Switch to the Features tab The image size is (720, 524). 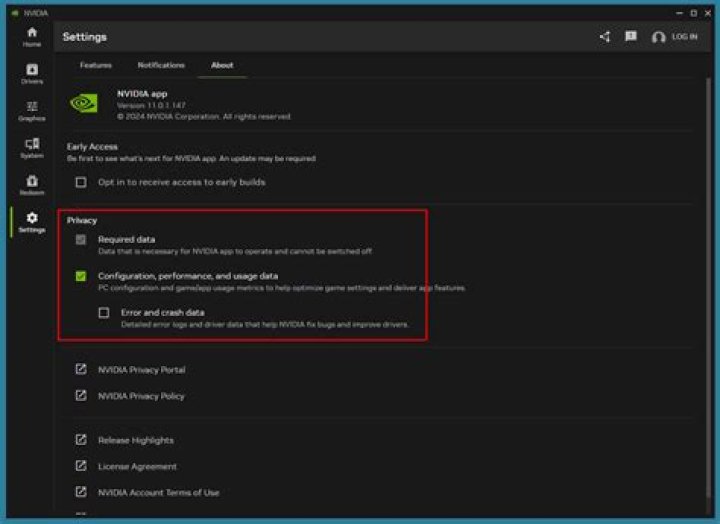pos(96,65)
